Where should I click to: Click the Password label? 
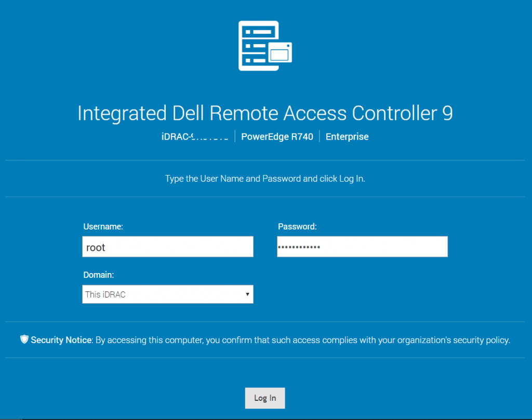click(x=297, y=226)
